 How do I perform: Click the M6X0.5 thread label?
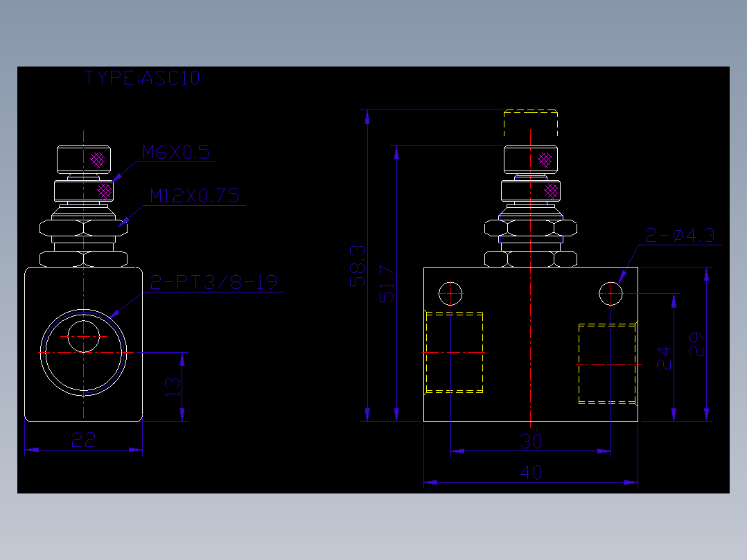click(176, 152)
